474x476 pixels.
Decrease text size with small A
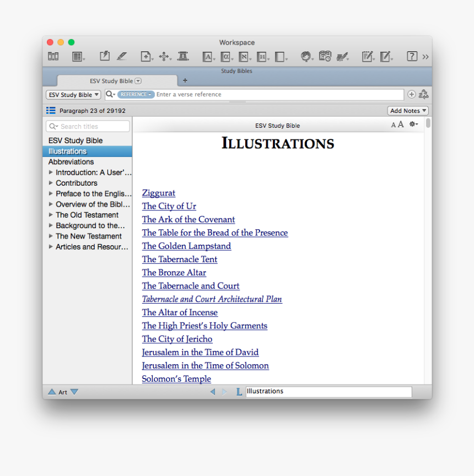tap(393, 125)
